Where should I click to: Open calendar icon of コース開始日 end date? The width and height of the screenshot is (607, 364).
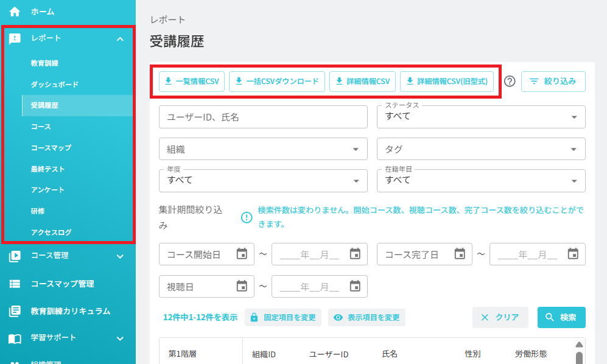click(355, 254)
